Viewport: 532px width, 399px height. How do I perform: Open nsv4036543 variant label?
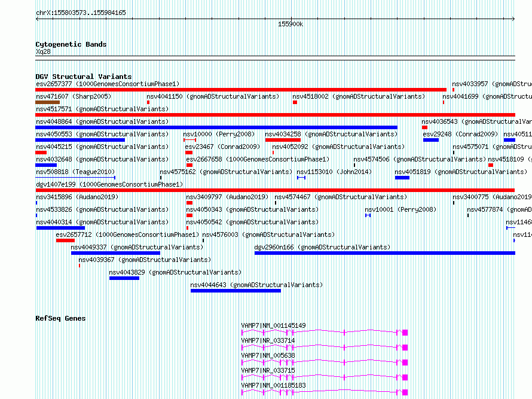(476, 121)
